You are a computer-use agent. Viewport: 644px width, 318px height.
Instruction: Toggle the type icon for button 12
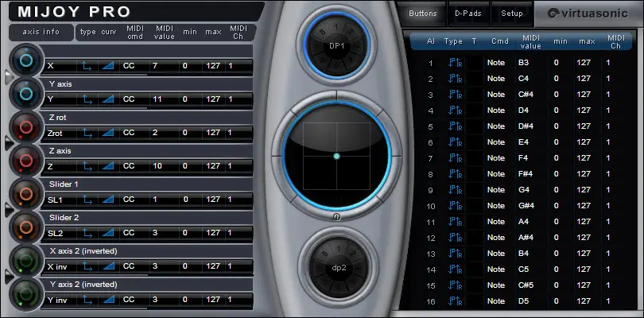455,238
